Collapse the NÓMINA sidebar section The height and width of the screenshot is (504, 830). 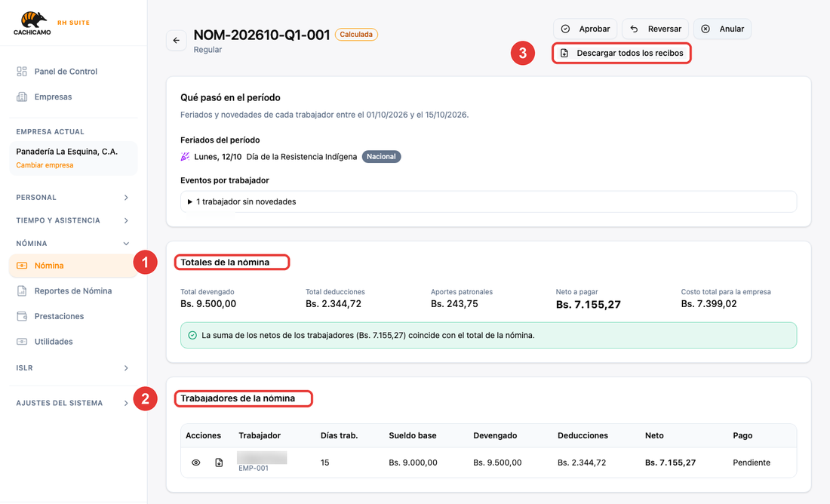[x=72, y=244]
